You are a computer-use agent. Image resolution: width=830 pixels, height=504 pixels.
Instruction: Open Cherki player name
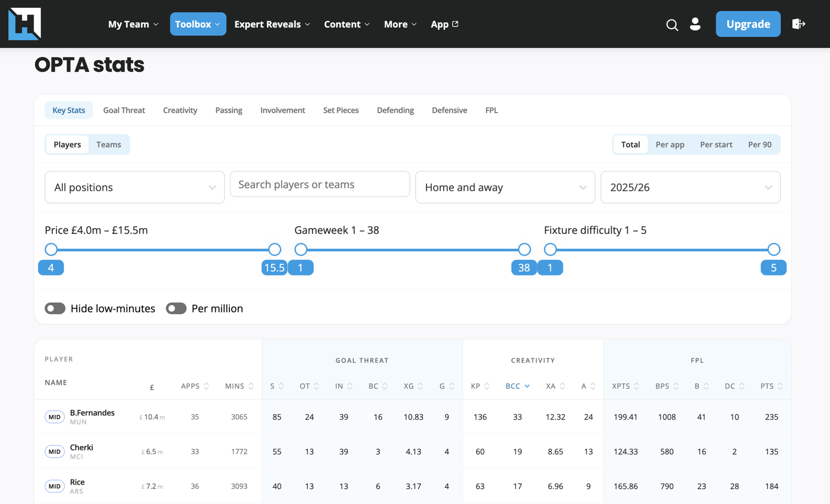click(81, 447)
